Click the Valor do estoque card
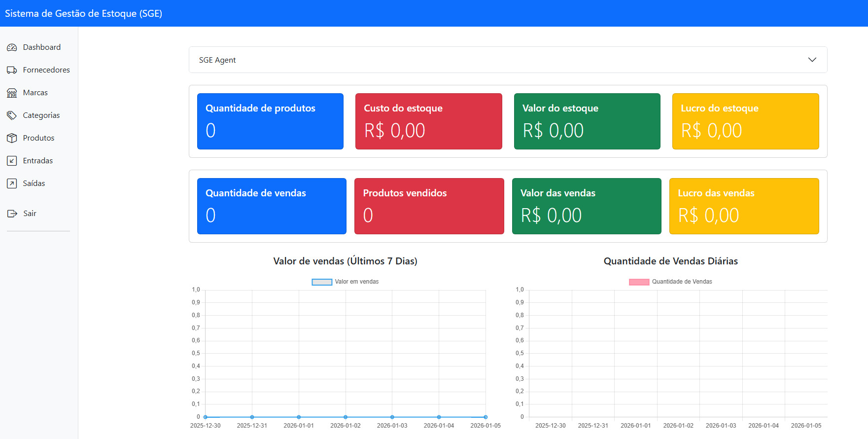Viewport: 868px width, 439px height. [587, 121]
